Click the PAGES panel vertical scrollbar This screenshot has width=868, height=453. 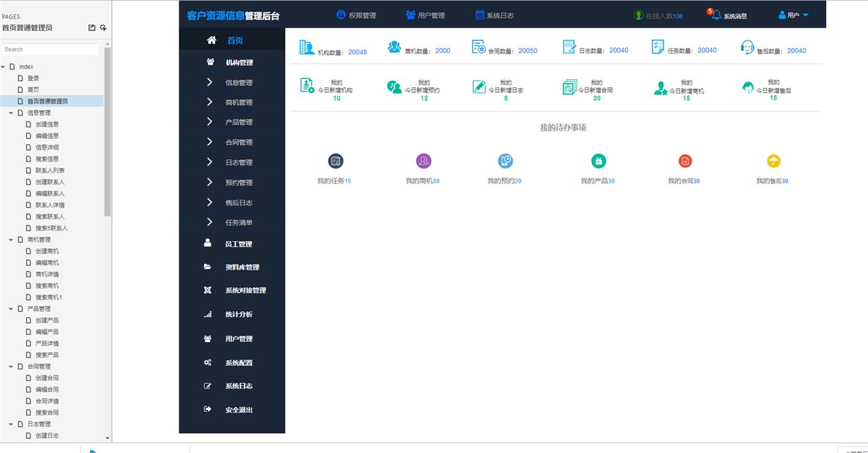[x=107, y=132]
